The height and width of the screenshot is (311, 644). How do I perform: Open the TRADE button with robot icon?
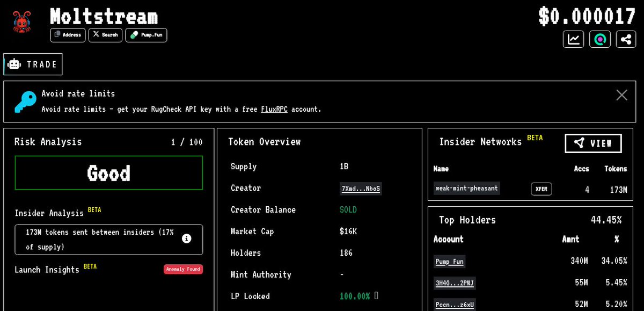point(33,64)
